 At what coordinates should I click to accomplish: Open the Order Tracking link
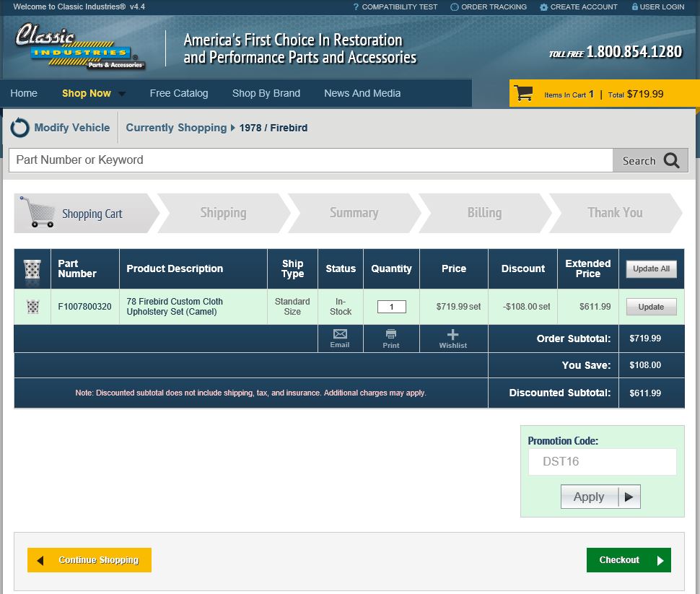(494, 7)
